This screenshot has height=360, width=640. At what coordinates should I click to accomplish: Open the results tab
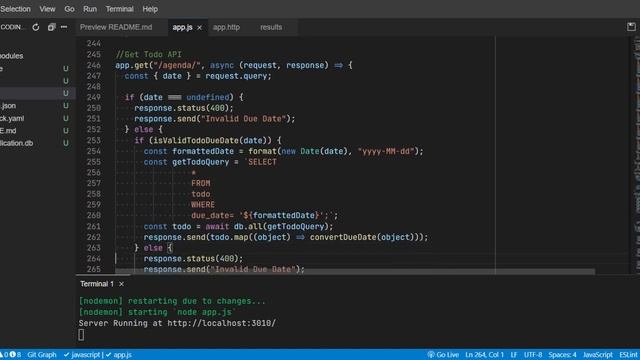click(x=271, y=27)
